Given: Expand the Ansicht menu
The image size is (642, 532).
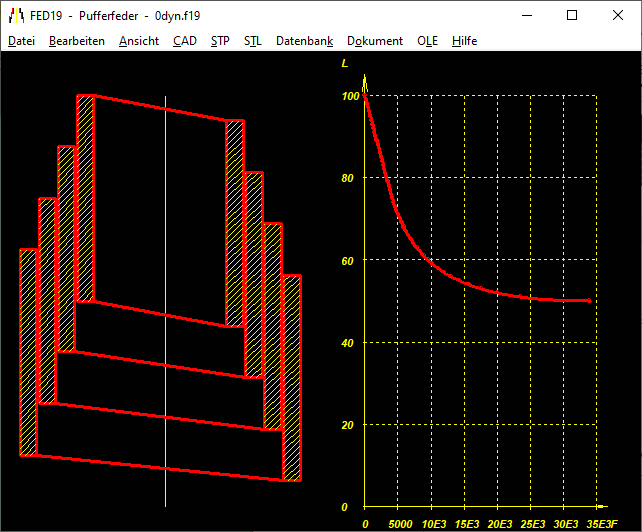Looking at the screenshot, I should point(138,41).
